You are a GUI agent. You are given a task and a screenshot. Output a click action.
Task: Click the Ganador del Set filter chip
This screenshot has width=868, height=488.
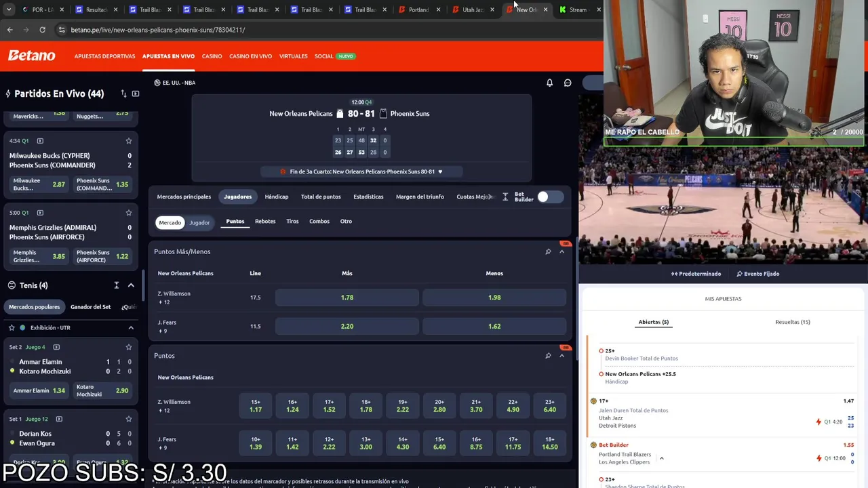pyautogui.click(x=90, y=307)
